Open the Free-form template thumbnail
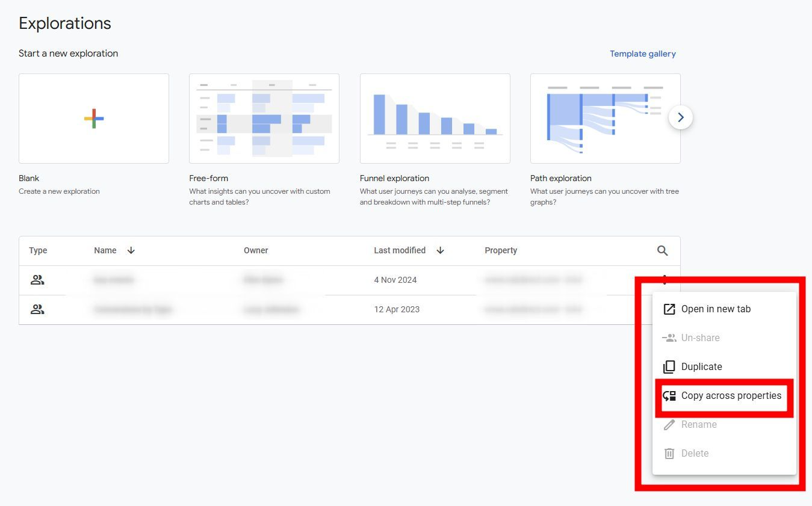This screenshot has width=812, height=506. coord(264,119)
